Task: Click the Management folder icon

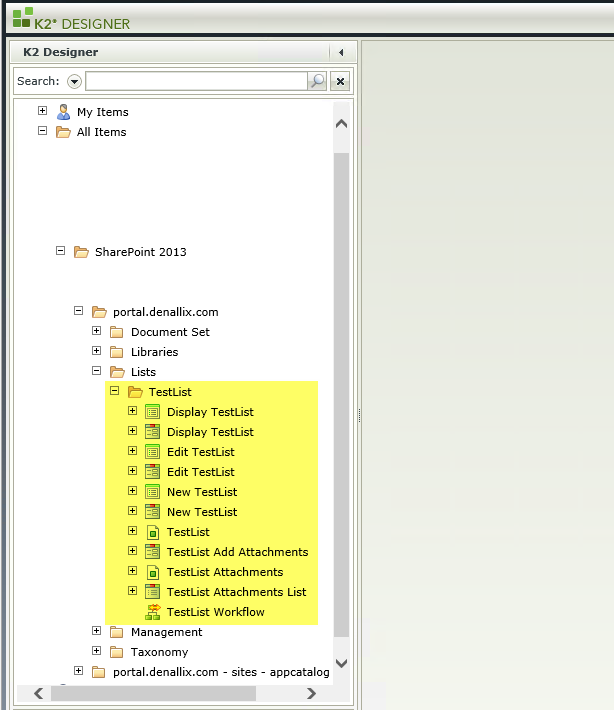Action: pos(116,632)
